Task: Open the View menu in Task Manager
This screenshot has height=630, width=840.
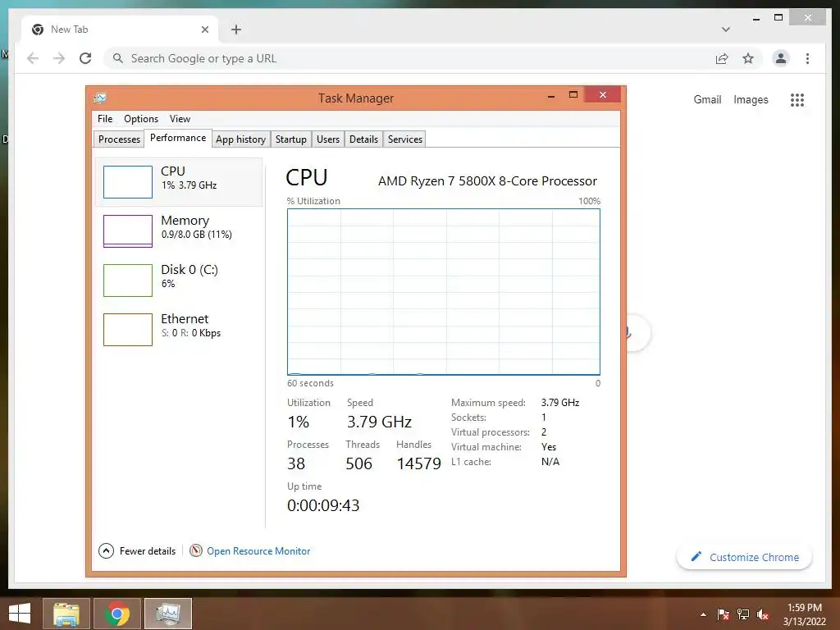Action: click(x=180, y=119)
